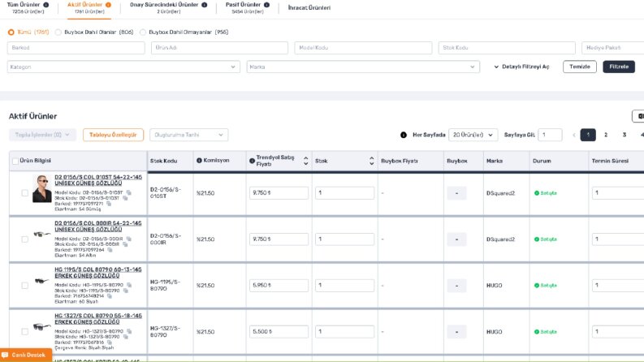This screenshot has width=644, height=362.
Task: Click Batışta status for HG-1195/S row
Action: coord(546,285)
